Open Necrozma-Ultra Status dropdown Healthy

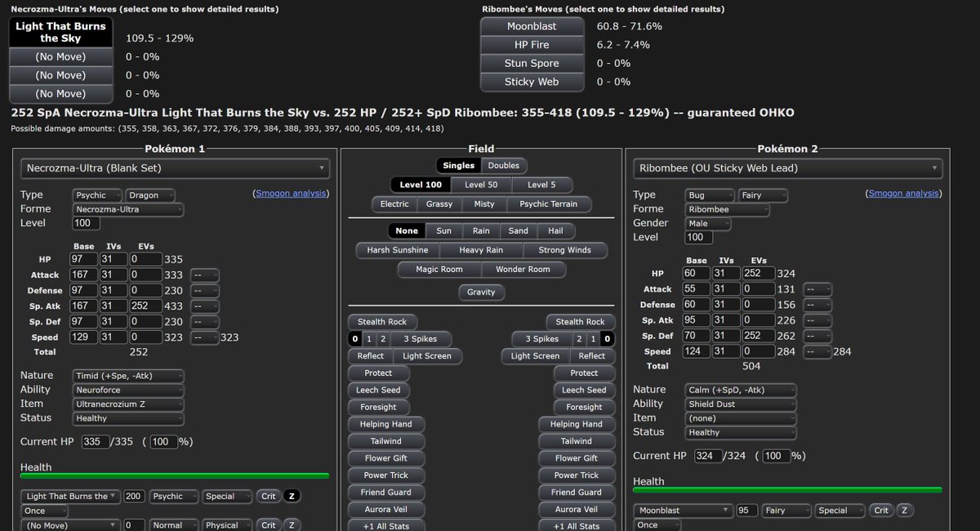pos(127,417)
